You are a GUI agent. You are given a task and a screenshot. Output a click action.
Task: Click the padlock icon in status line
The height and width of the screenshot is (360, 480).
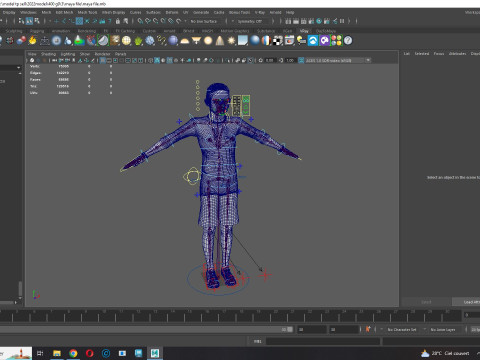[x=118, y=21]
